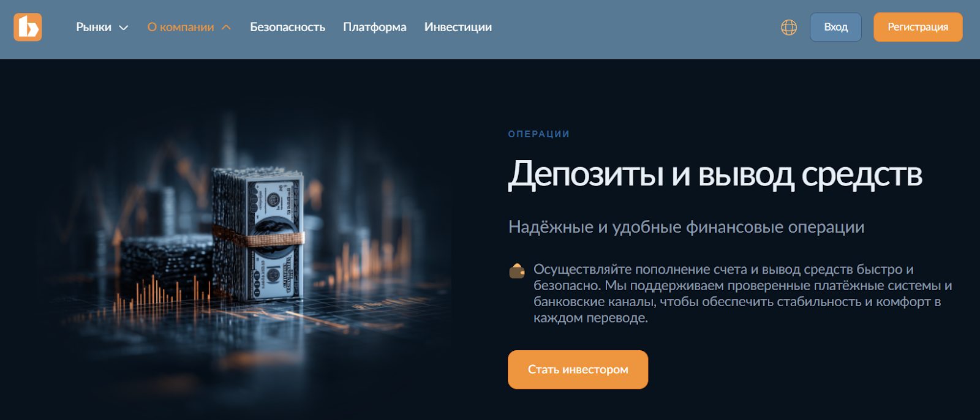Click the Депозиты и вывод средств heading
The image size is (980, 420).
(715, 174)
